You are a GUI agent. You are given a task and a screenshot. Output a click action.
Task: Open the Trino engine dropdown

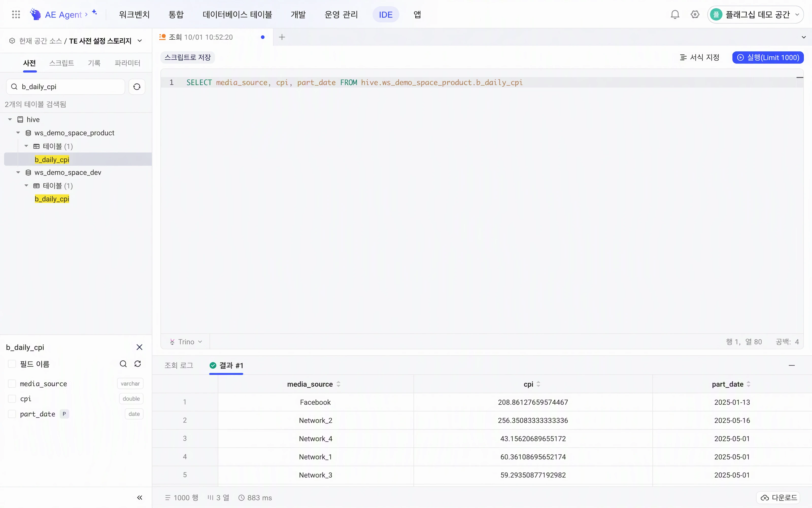click(x=186, y=342)
